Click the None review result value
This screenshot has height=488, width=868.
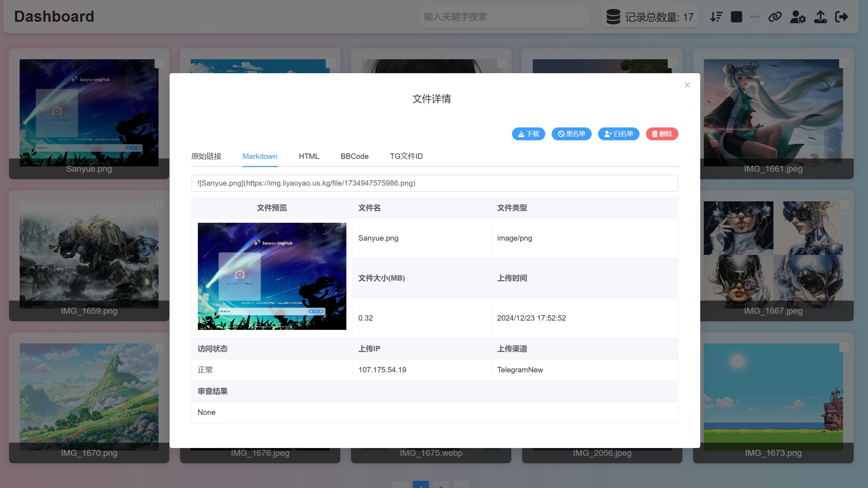[x=206, y=412]
